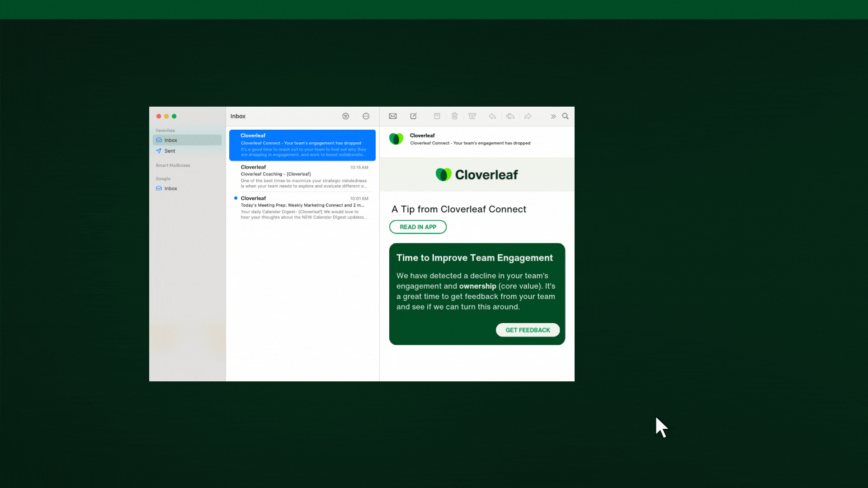
Task: Delete message with trash icon
Action: 454,116
